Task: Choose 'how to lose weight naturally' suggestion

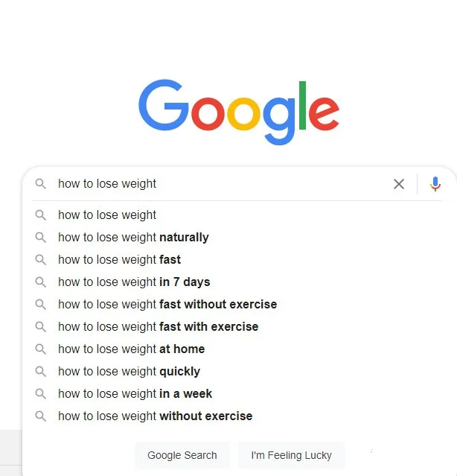Action: pyautogui.click(x=237, y=238)
